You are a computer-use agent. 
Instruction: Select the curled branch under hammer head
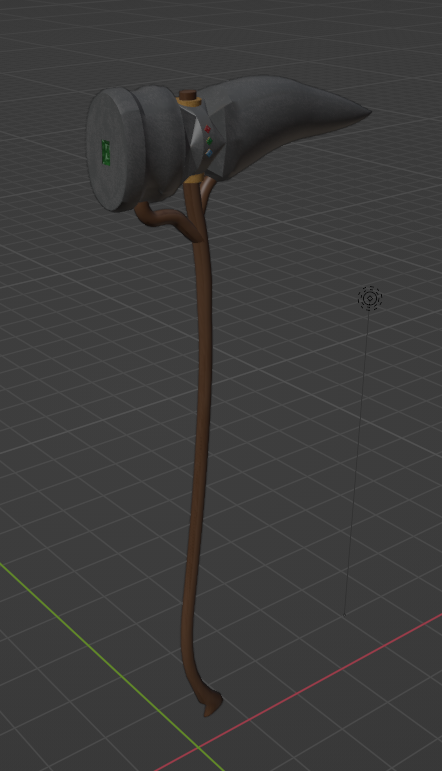pos(170,220)
